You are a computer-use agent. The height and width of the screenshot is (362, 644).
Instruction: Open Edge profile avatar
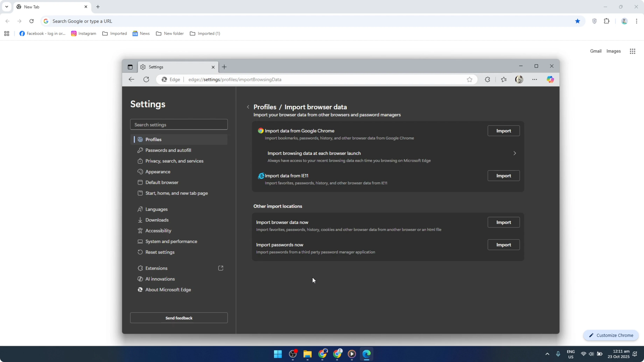pyautogui.click(x=519, y=79)
